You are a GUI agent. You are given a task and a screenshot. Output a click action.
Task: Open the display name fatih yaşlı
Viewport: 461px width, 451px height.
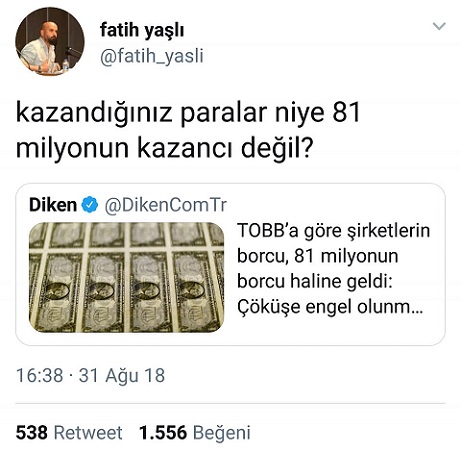(x=142, y=30)
